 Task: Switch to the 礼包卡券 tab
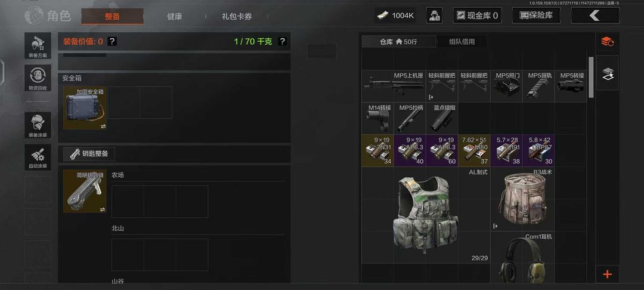pyautogui.click(x=237, y=17)
